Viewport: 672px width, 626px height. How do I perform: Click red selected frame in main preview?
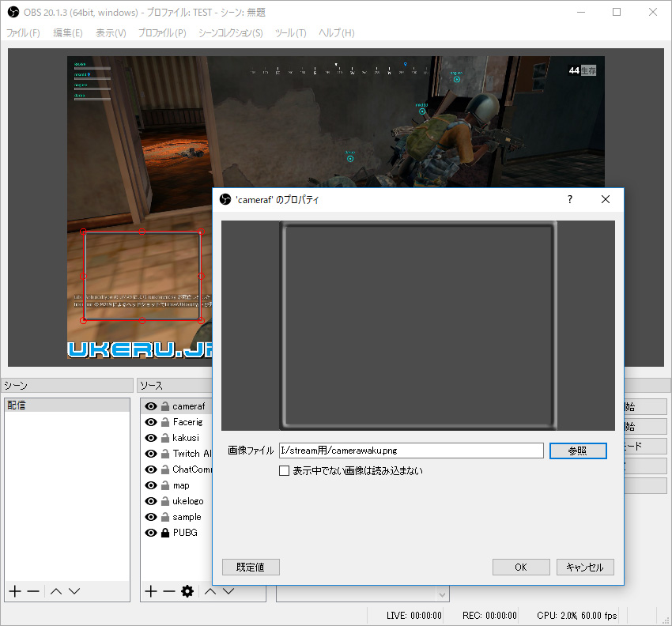pos(142,277)
